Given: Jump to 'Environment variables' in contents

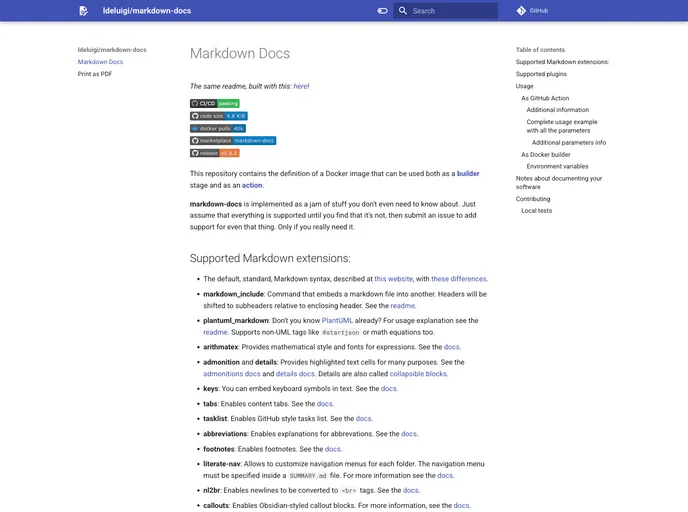Looking at the screenshot, I should pyautogui.click(x=557, y=166).
